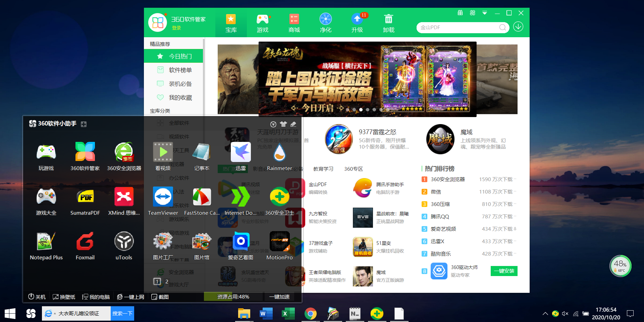Click the search magnifier icon in 360软件管家

tap(502, 28)
